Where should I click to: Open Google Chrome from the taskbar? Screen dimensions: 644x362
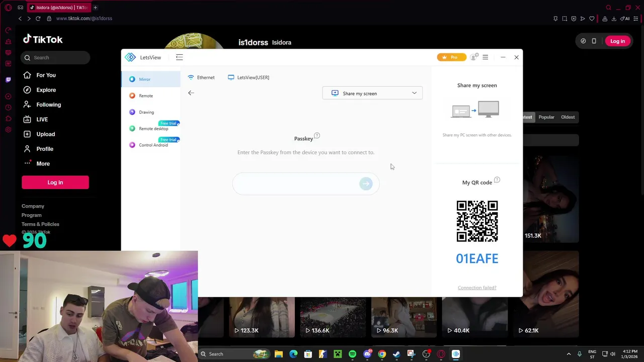tap(382, 354)
